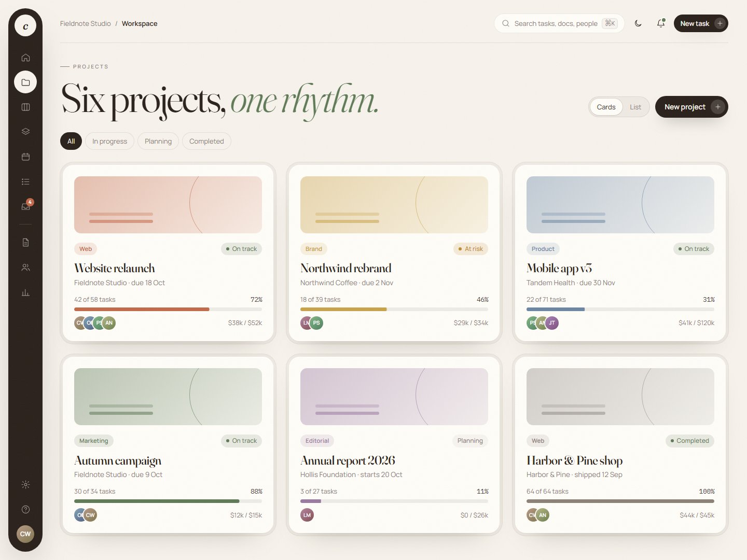Select the All filter tab
Screen dimensions: 747x560
[x=71, y=141]
